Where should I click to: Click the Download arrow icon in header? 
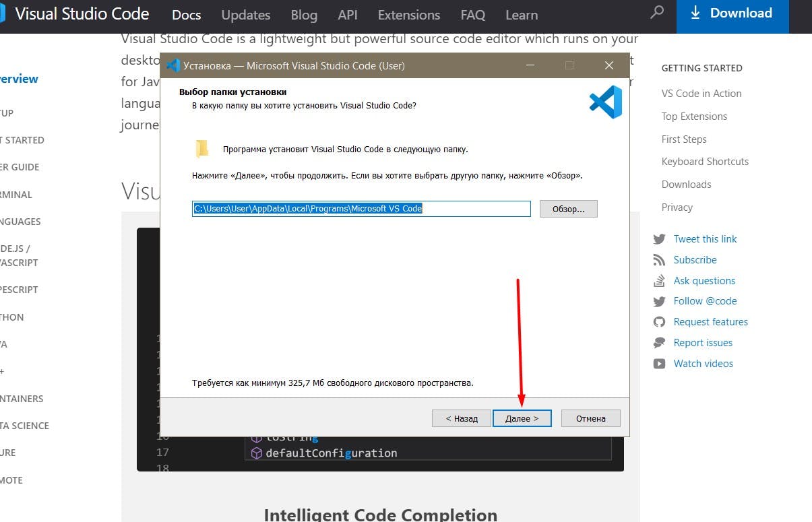click(695, 13)
